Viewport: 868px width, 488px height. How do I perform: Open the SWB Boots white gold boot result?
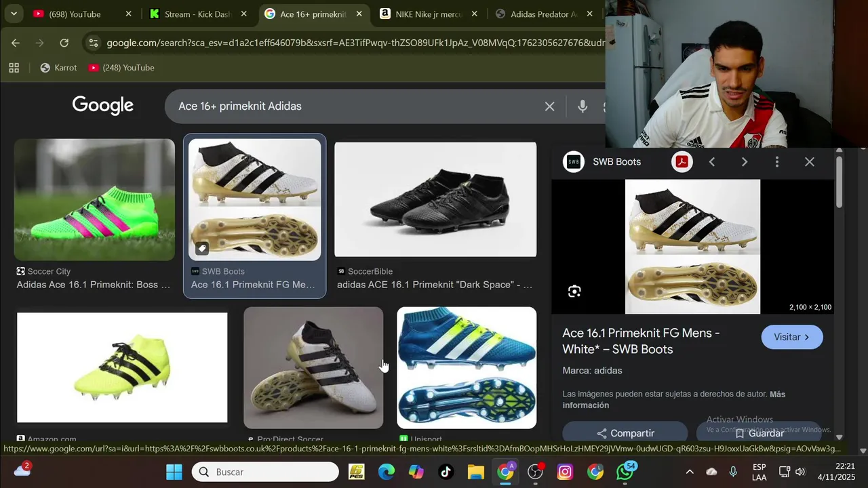pos(254,199)
